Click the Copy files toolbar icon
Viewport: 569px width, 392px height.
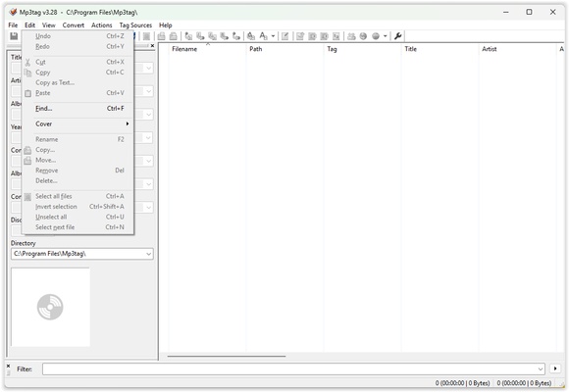coord(162,36)
